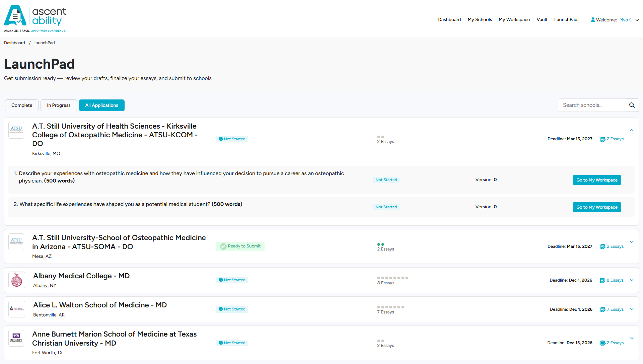Click the TCU Burnett school logo
Screen dimensions: 643x364
click(16, 338)
